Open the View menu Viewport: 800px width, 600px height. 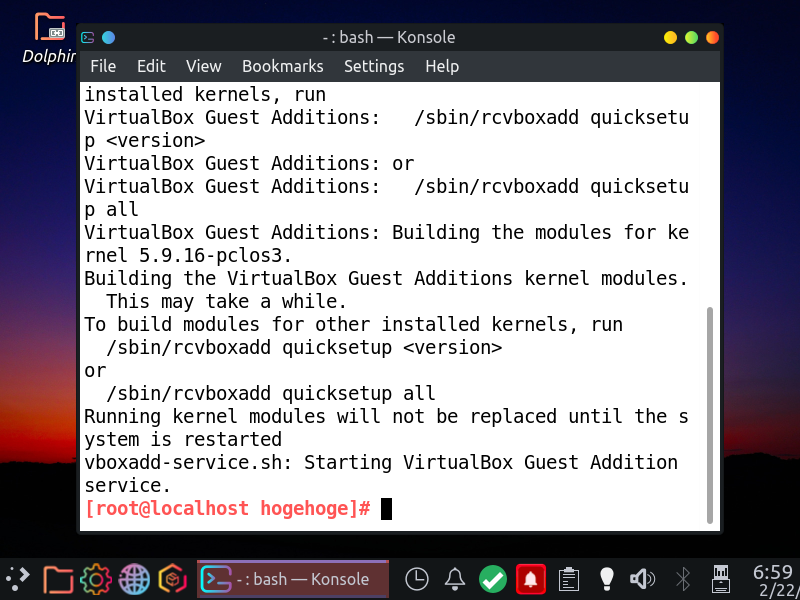coord(204,66)
